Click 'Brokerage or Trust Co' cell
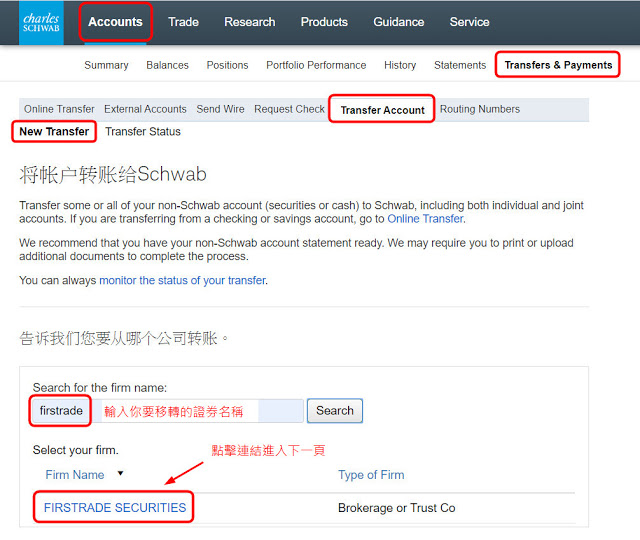Image resolution: width=640 pixels, height=540 pixels. (396, 508)
